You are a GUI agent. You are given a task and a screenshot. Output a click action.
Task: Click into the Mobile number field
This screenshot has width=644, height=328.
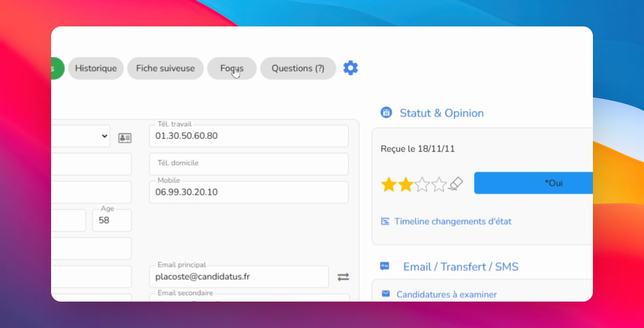point(249,192)
